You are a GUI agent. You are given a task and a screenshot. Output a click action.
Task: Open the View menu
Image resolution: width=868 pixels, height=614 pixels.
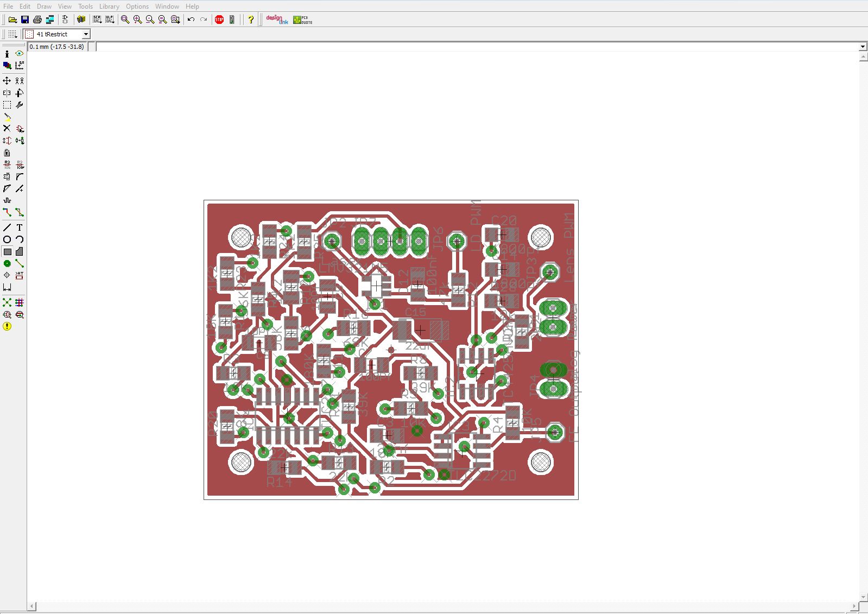click(65, 7)
